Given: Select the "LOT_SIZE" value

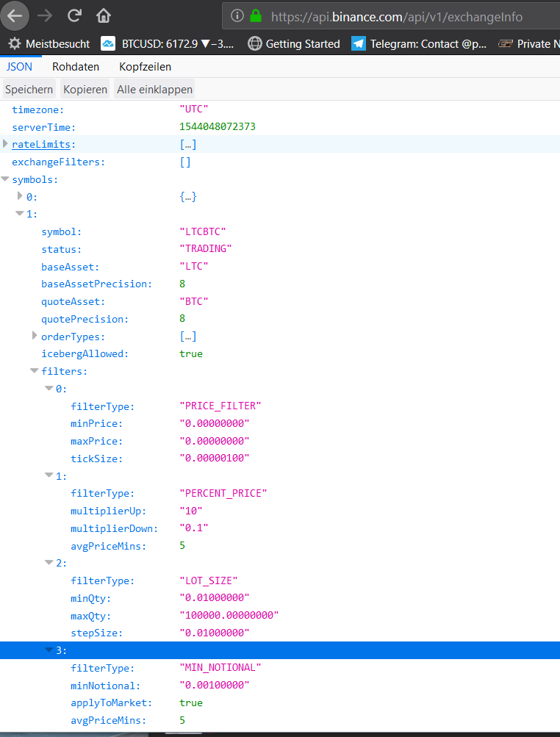Looking at the screenshot, I should pyautogui.click(x=209, y=580).
